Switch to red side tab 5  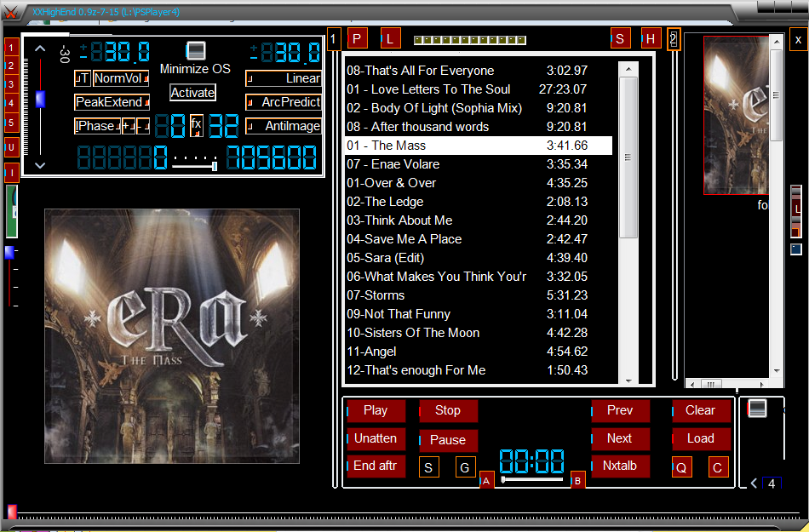(11, 123)
